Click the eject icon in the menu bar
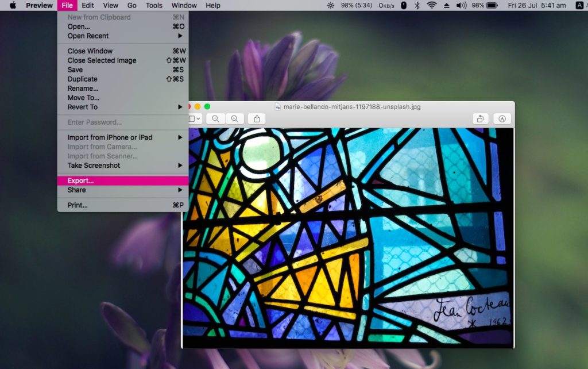Screen dimensions: 588x369 pos(446,5)
